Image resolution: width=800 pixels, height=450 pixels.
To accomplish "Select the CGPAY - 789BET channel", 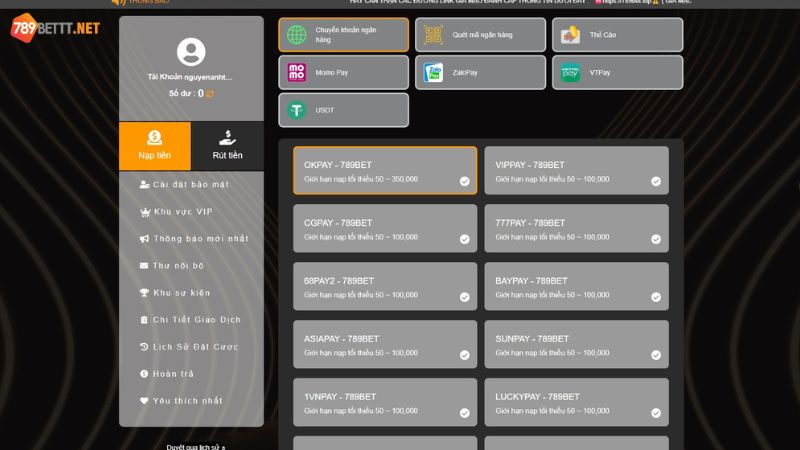I will tap(385, 229).
